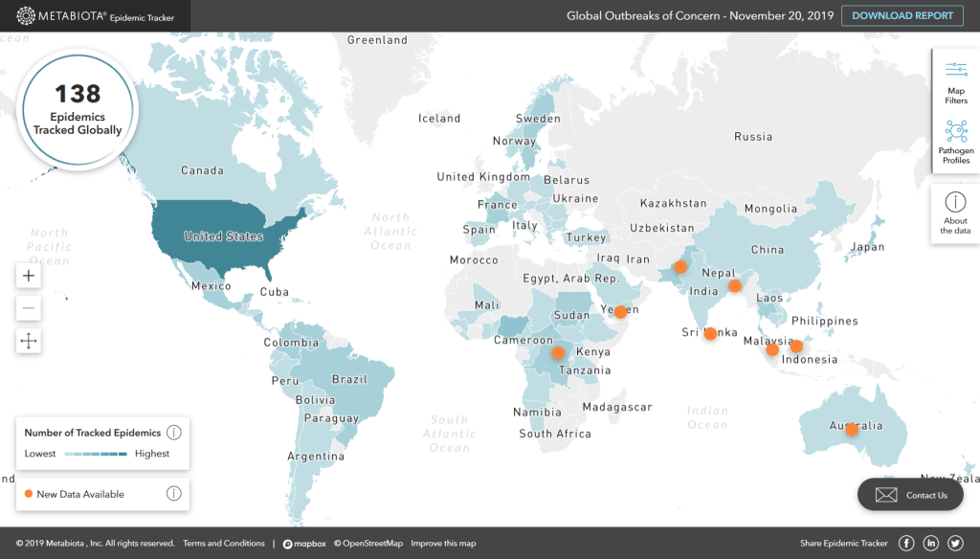Screen dimensions: 980x559
Task: Show info for Number of Tracked Epidemics
Action: tap(174, 433)
